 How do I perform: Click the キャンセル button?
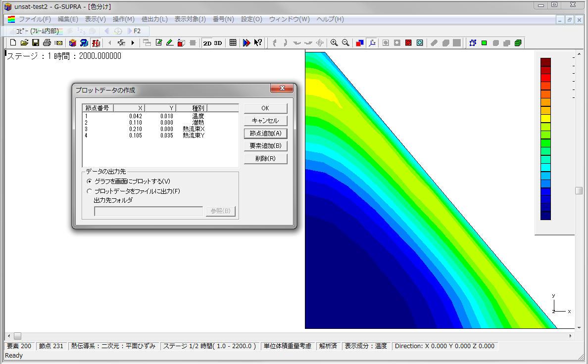click(265, 121)
